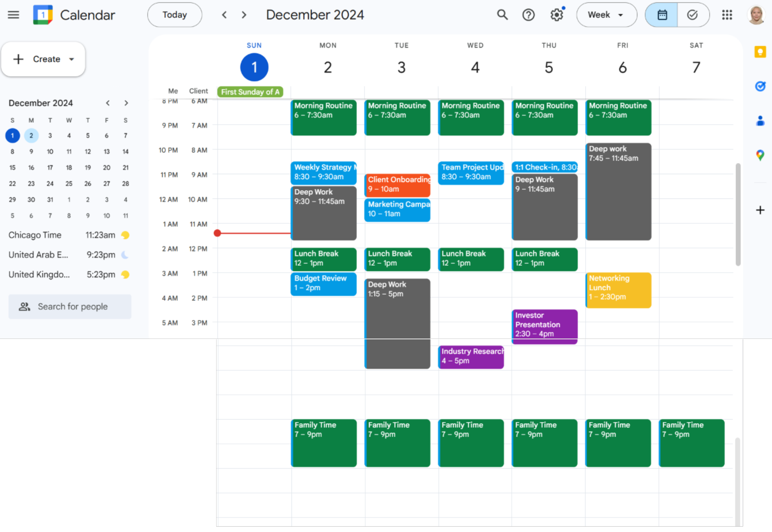
Task: Open Industry Research event on Wednesday
Action: [471, 357]
